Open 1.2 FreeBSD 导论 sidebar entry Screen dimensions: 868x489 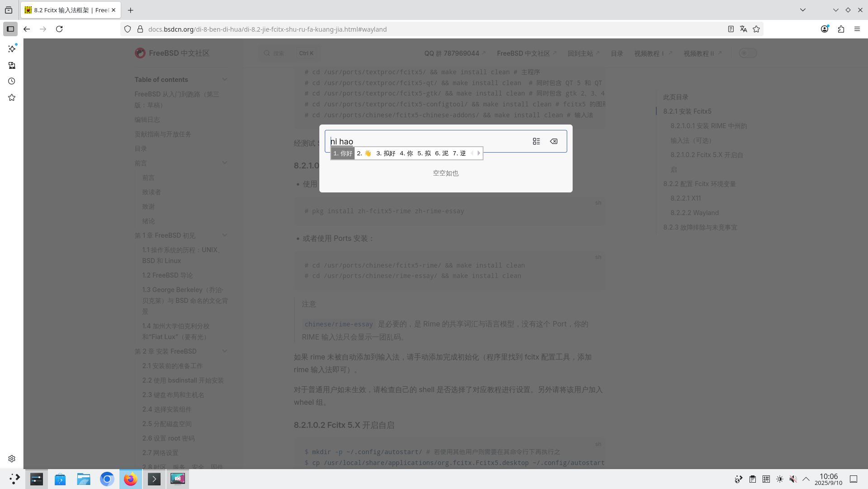click(x=167, y=275)
